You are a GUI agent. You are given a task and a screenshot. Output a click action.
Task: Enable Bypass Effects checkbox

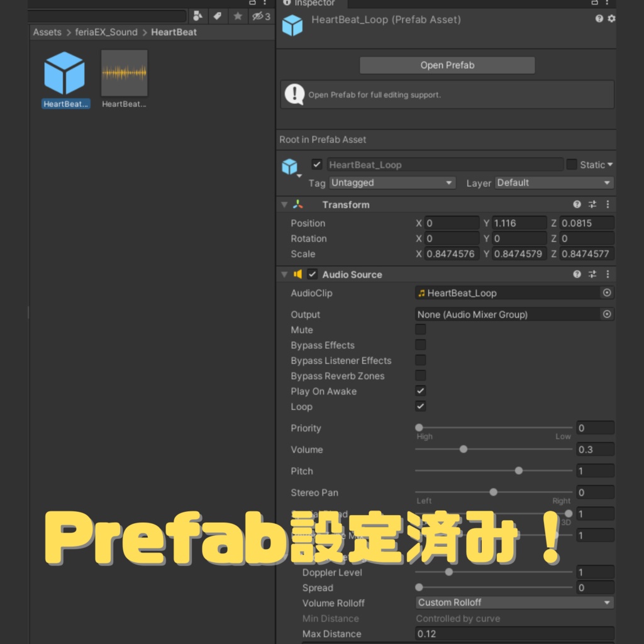[420, 345]
